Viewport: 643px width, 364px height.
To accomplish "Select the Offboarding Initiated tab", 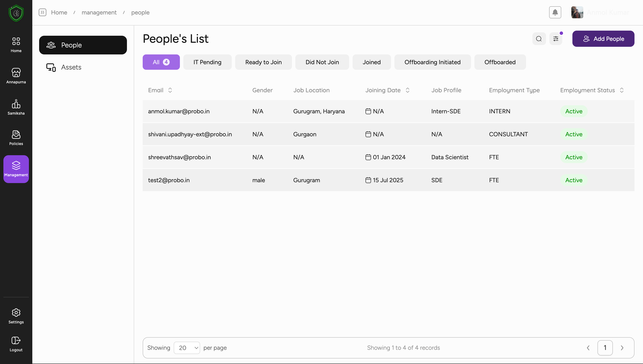I will 432,62.
